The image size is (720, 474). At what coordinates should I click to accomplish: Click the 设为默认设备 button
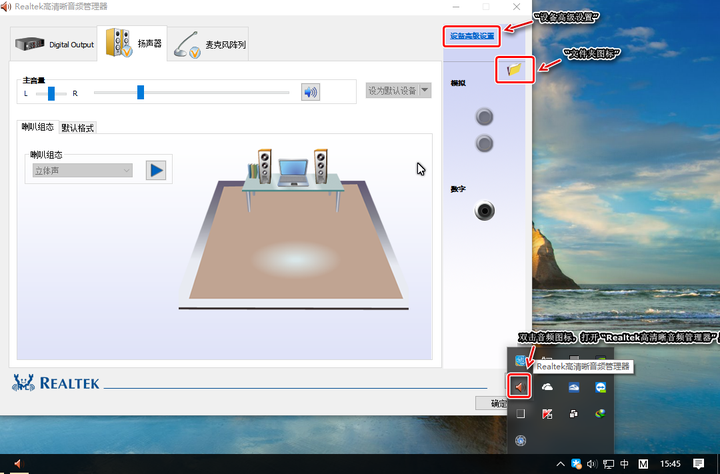tap(393, 90)
